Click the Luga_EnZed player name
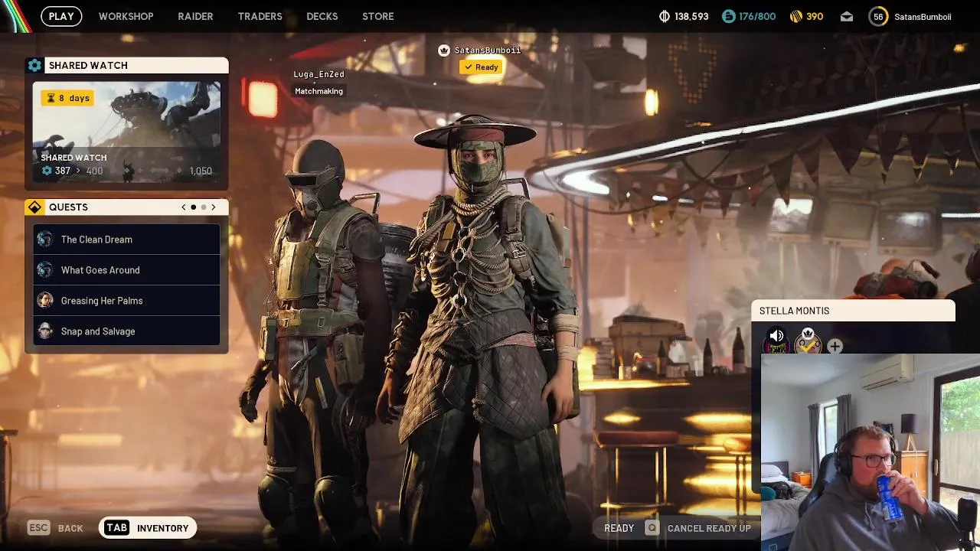Screen dimensions: 980x551 tap(318, 74)
